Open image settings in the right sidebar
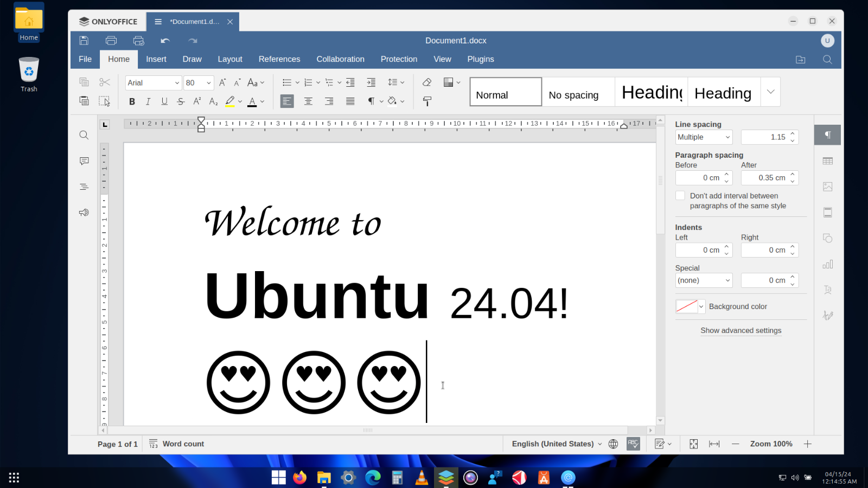Screen dimensions: 868x488 [828, 187]
